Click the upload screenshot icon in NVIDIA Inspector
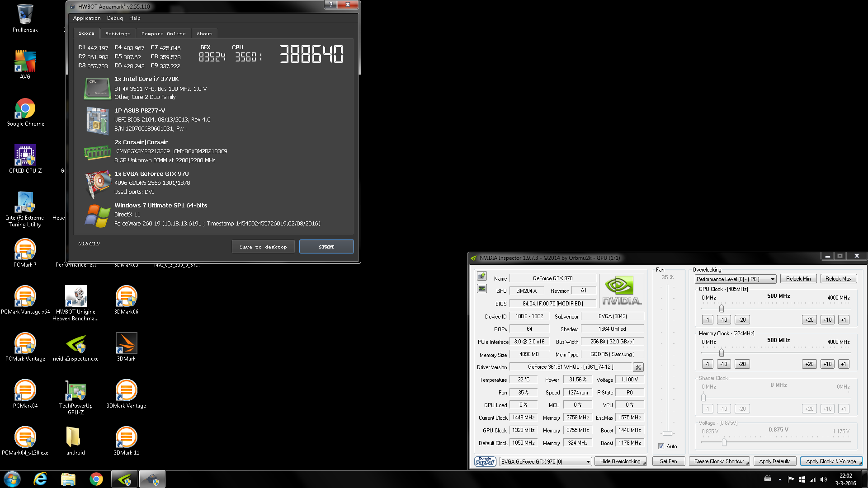Image resolution: width=868 pixels, height=488 pixels. (x=481, y=276)
